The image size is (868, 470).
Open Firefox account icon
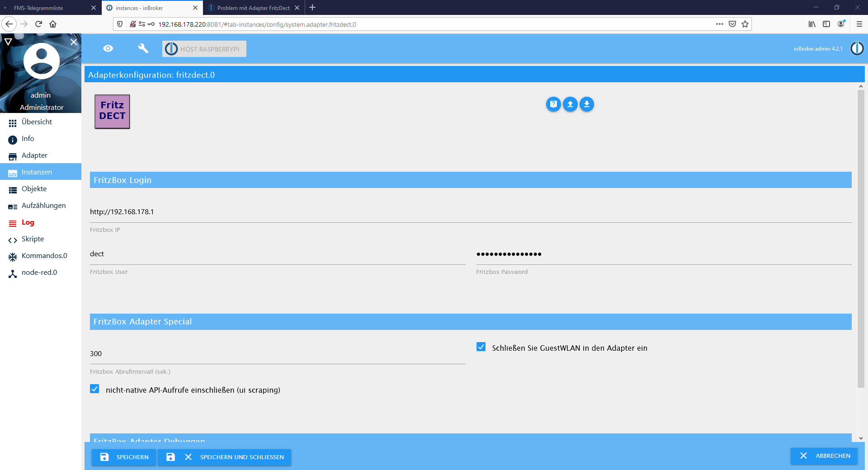tap(841, 24)
